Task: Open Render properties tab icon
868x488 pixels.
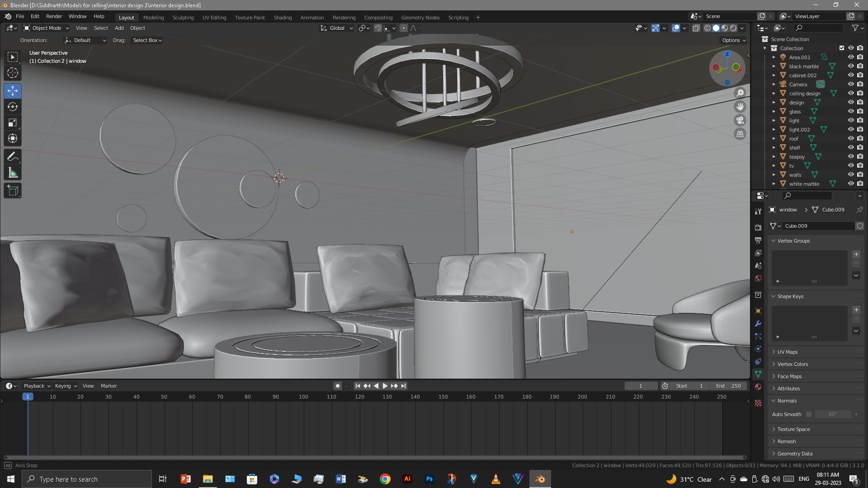Action: click(758, 227)
